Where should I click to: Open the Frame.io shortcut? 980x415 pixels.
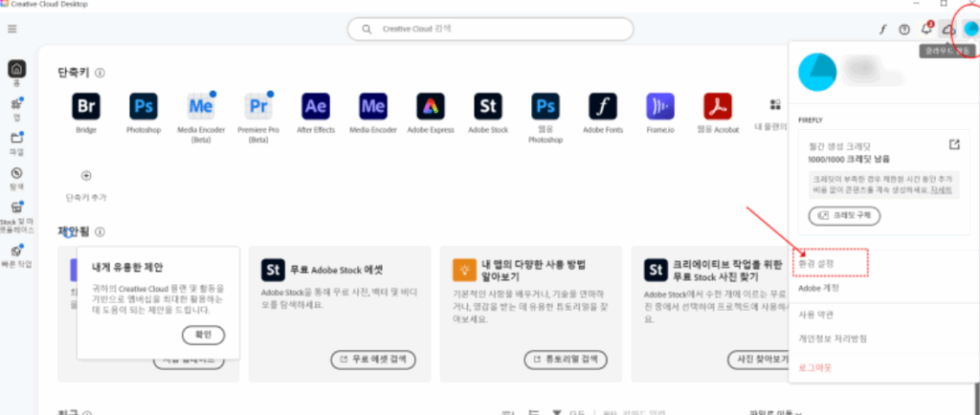pyautogui.click(x=660, y=106)
